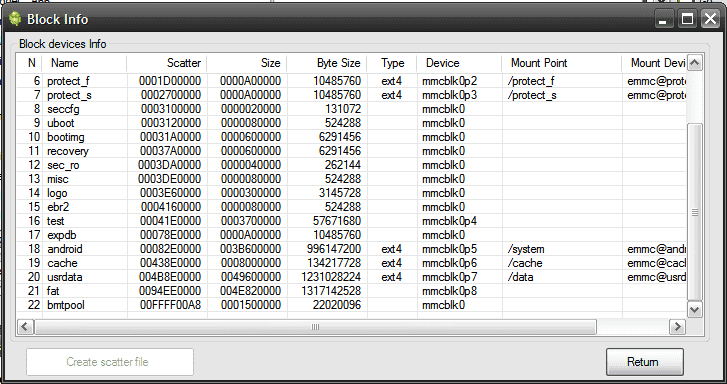Select the logo partition name
The width and height of the screenshot is (727, 384).
[57, 193]
